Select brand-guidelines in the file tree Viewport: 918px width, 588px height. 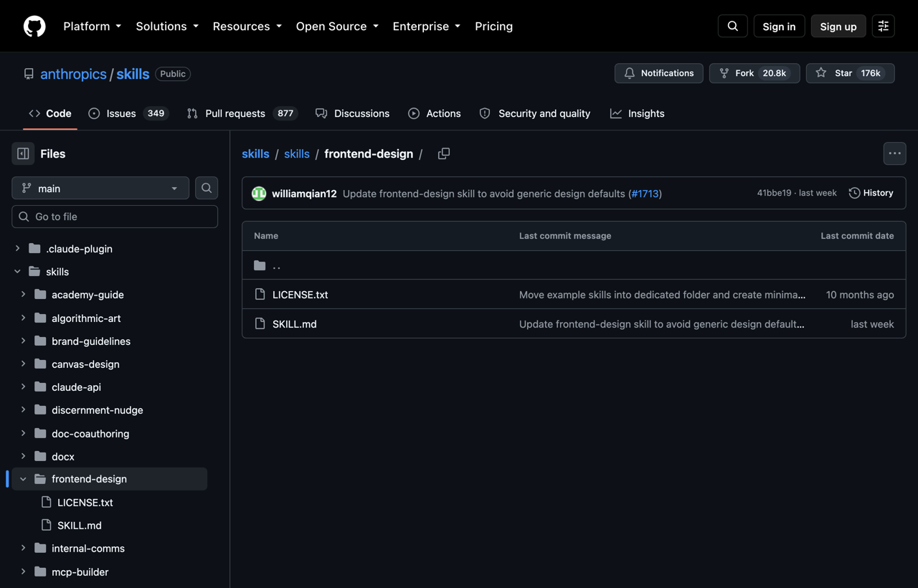[91, 341]
